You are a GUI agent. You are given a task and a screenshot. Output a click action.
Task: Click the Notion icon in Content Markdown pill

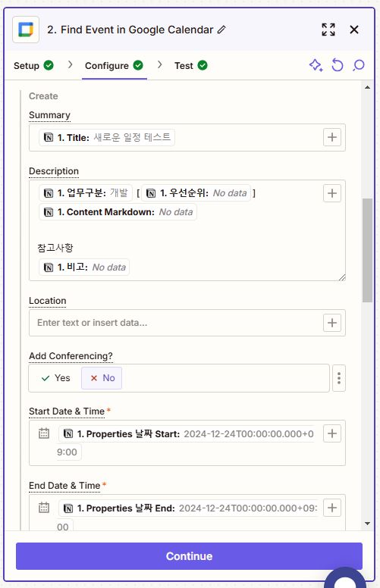tap(49, 212)
